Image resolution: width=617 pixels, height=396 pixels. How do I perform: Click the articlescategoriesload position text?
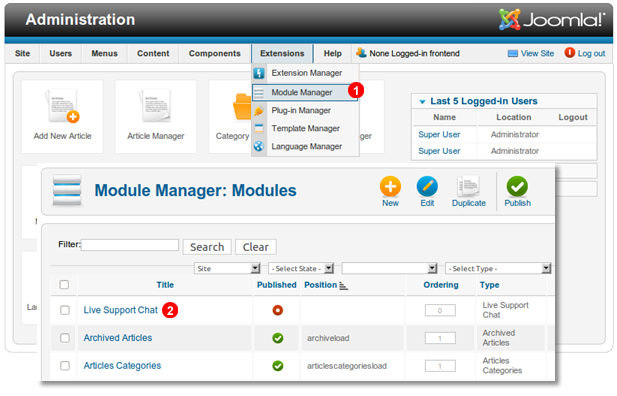pos(347,366)
